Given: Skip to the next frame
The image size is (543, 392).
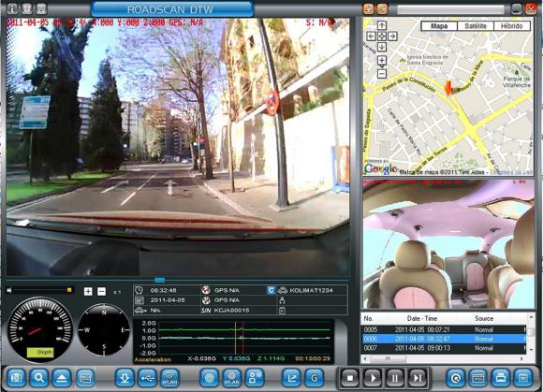Looking at the screenshot, I should [x=418, y=378].
